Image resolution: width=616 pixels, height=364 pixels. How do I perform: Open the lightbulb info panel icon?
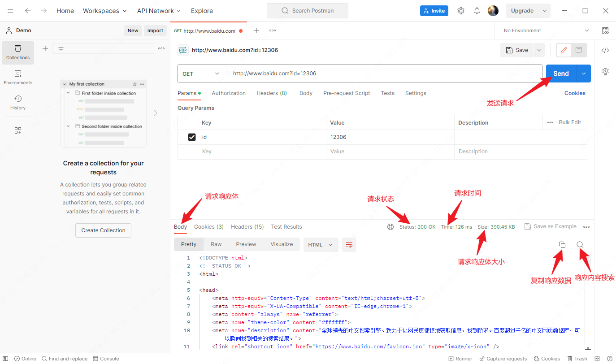tap(605, 71)
